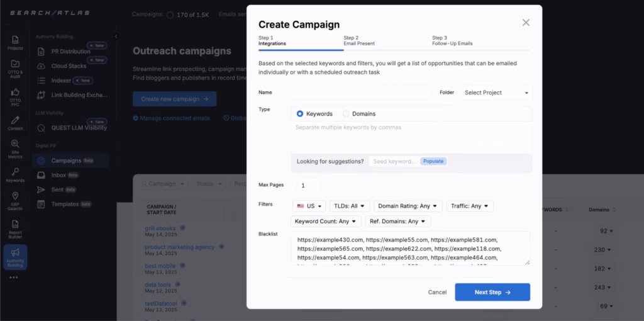This screenshot has height=321, width=644.
Task: Expand the Traffic filter dropdown
Action: [x=470, y=206]
